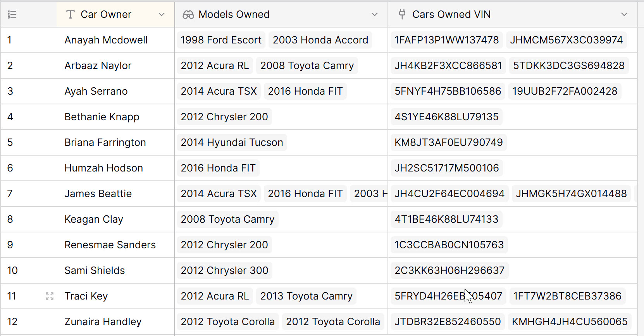The height and width of the screenshot is (336, 644).
Task: Click the 2003 Honda Accord linked record
Action: point(320,40)
